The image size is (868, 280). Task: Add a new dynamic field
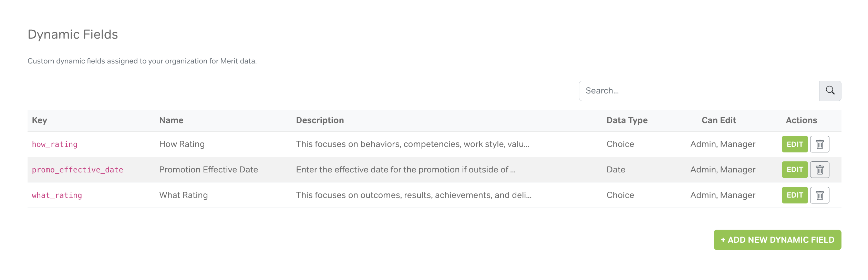point(777,240)
